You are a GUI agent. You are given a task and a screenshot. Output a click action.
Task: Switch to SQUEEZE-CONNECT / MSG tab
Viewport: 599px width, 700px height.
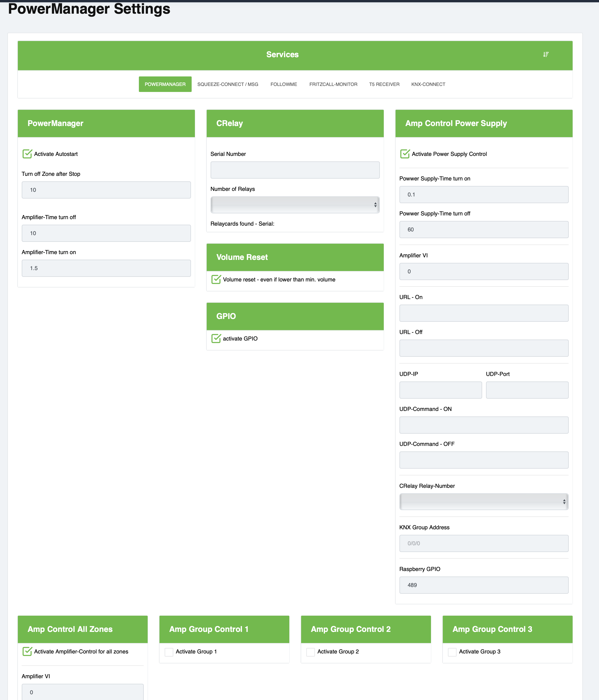pyautogui.click(x=228, y=84)
